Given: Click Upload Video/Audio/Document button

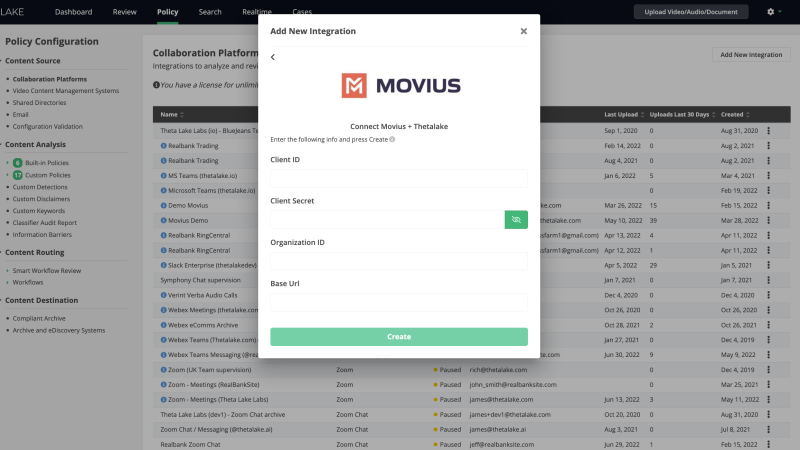Looking at the screenshot, I should pyautogui.click(x=691, y=12).
